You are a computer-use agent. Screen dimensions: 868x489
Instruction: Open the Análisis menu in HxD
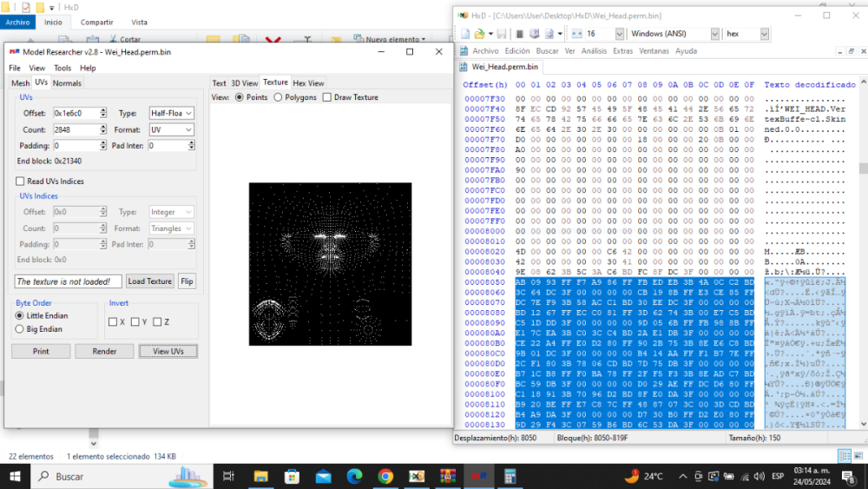click(x=594, y=51)
